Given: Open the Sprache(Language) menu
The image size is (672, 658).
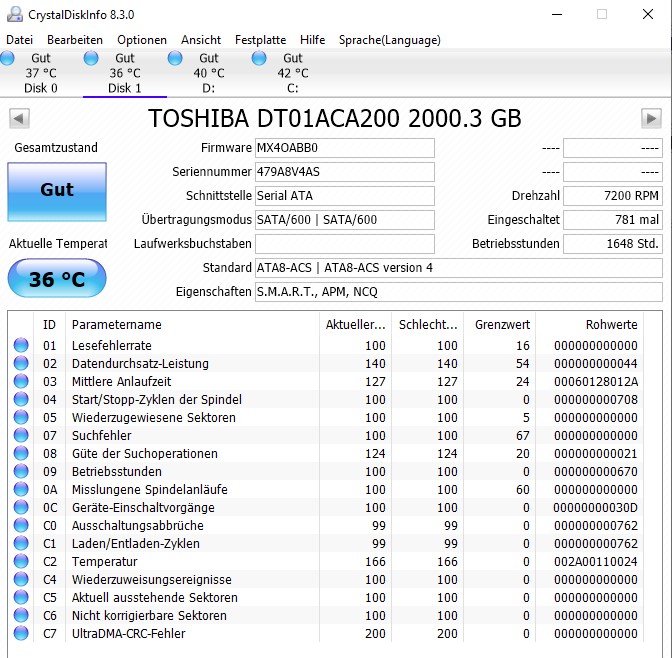Looking at the screenshot, I should click(390, 40).
